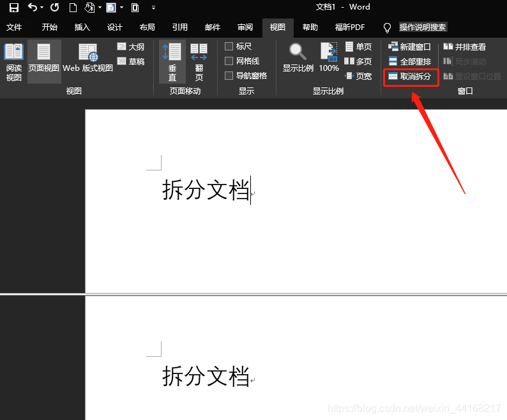Click the 操作说明搜索 search field
The height and width of the screenshot is (420, 507).
click(x=423, y=27)
